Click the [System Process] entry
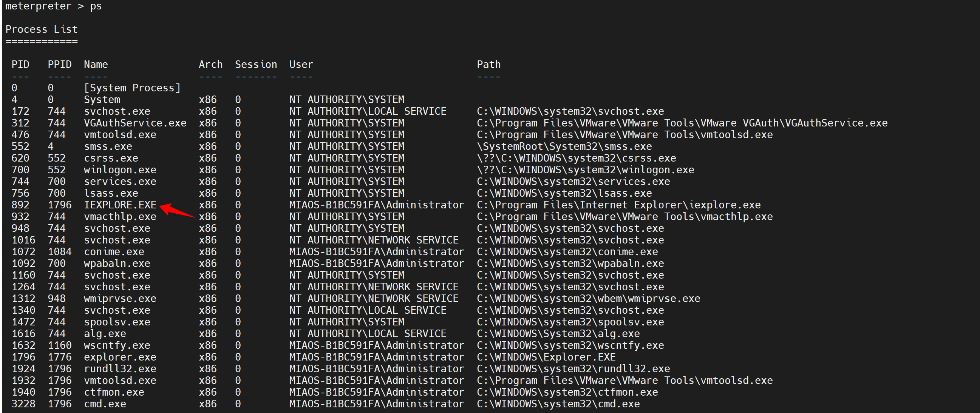The height and width of the screenshot is (413, 980). click(x=132, y=88)
